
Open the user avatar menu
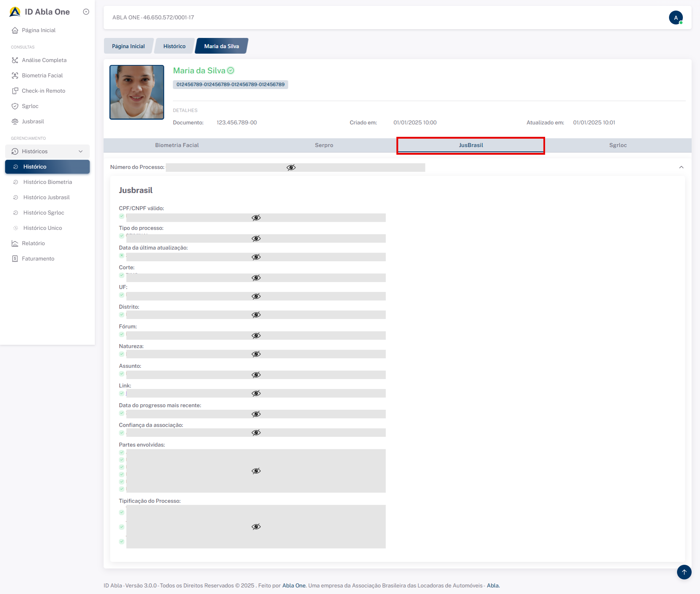pyautogui.click(x=676, y=18)
